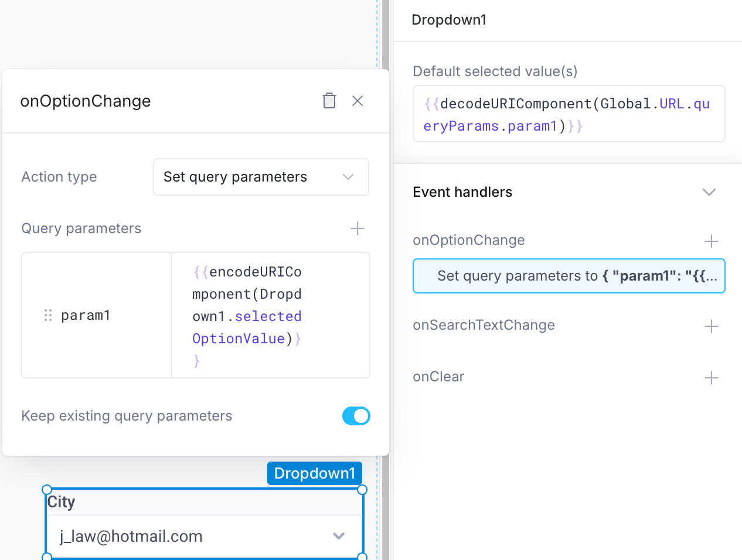Close the onOptionChange configuration panel

coord(358,100)
